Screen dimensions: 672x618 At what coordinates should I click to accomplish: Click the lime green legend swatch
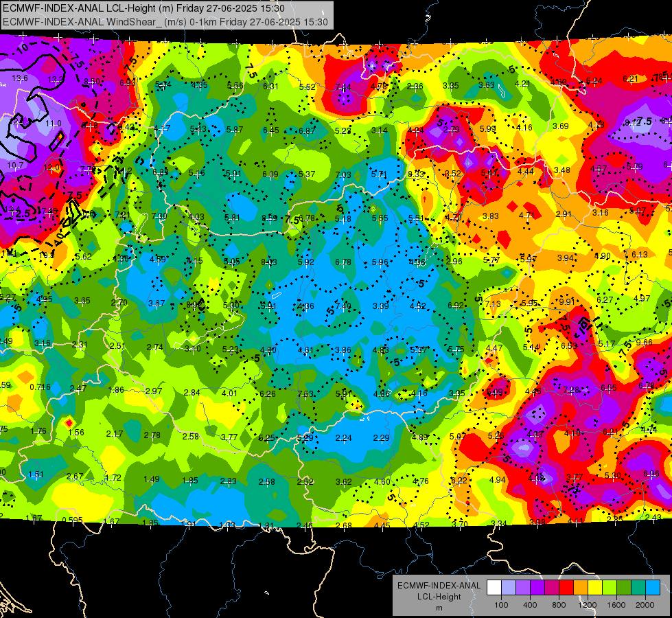coord(610,588)
